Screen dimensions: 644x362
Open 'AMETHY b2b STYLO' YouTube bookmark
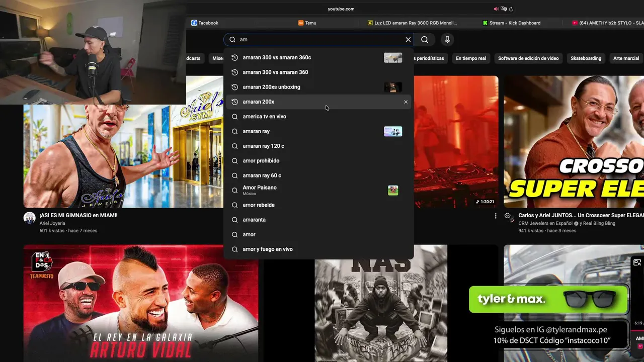(608, 23)
